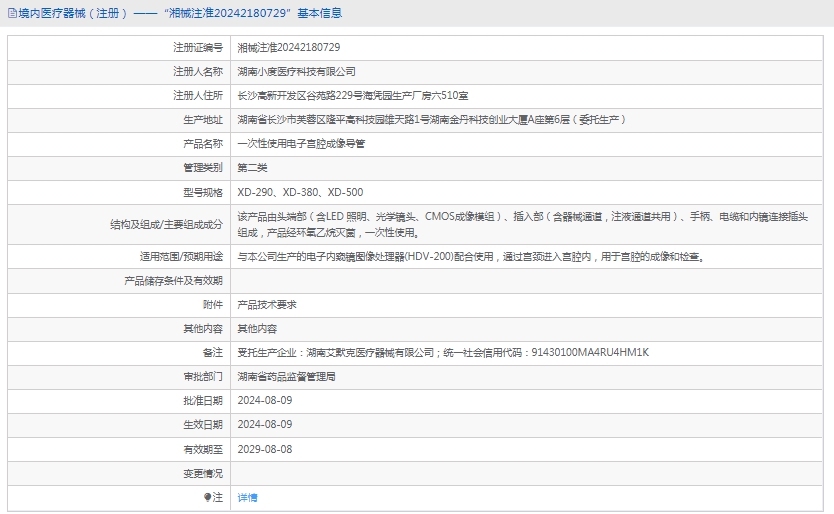Image resolution: width=834 pixels, height=514 pixels.
Task: Click the expiry date 2029-08-08
Action: click(265, 449)
